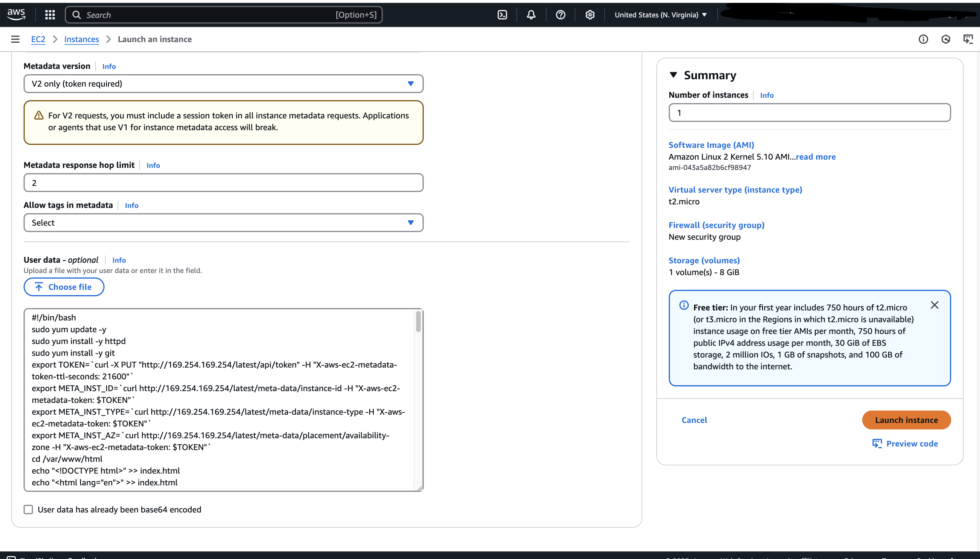Screen dimensions: 980x559
Task: Open Info for Metadata version
Action: (109, 67)
